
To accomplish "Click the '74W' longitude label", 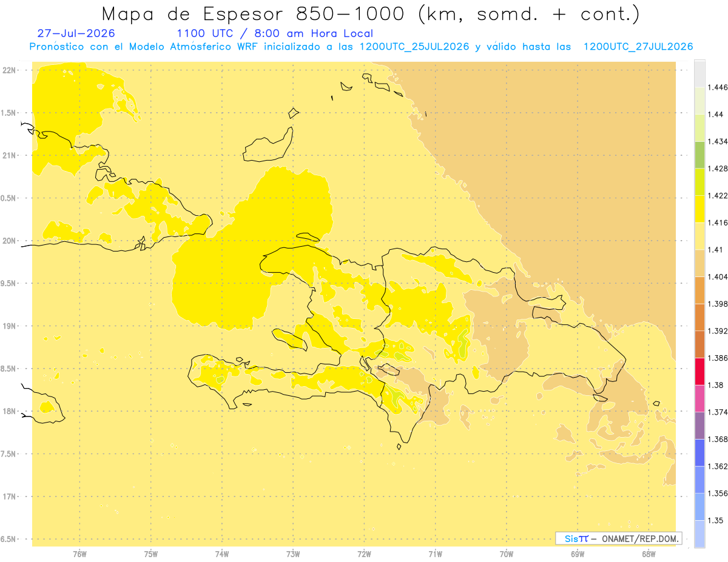I will pos(222,554).
